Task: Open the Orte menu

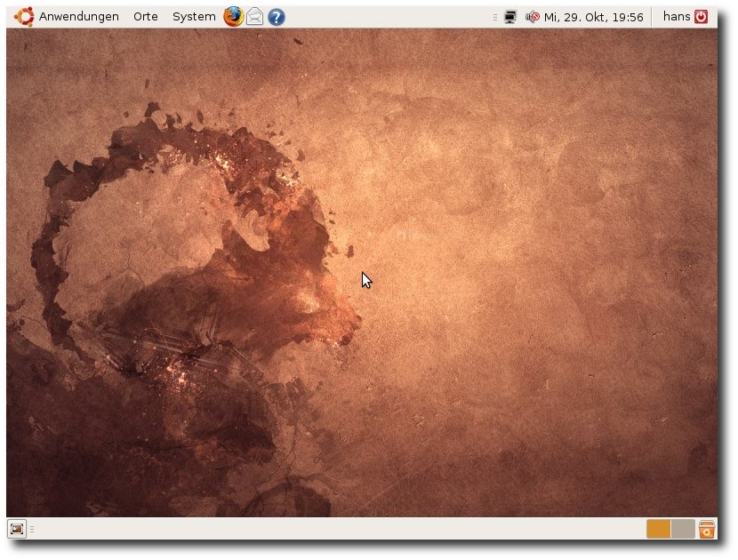Action: coord(145,17)
